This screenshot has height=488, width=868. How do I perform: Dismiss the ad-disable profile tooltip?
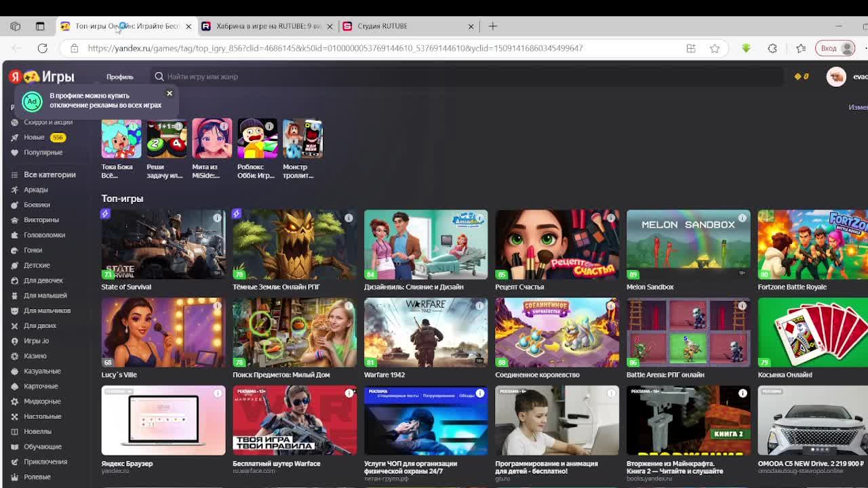[170, 93]
